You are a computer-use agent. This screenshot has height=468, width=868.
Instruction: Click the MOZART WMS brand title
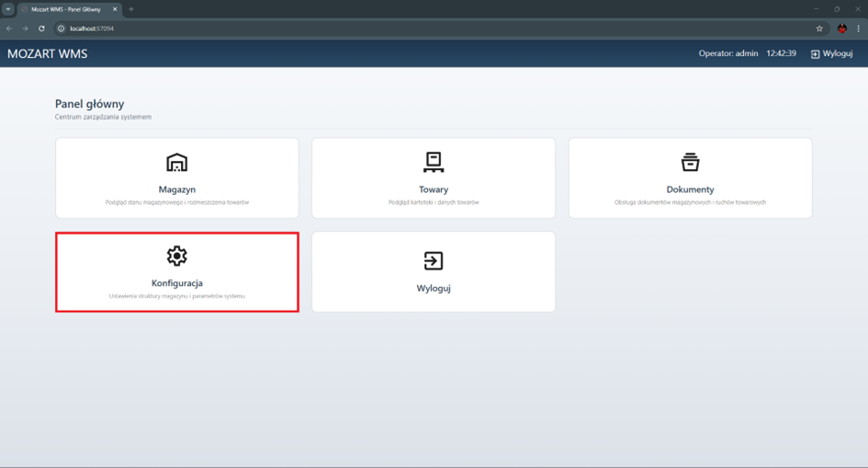(48, 54)
